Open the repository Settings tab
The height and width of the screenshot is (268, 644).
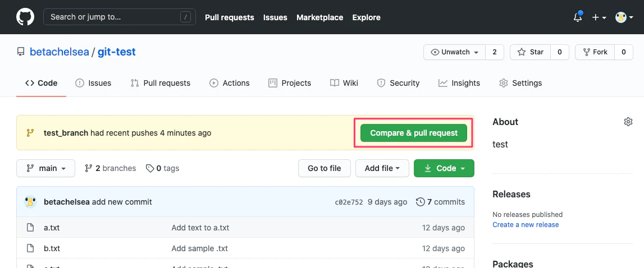(x=520, y=83)
